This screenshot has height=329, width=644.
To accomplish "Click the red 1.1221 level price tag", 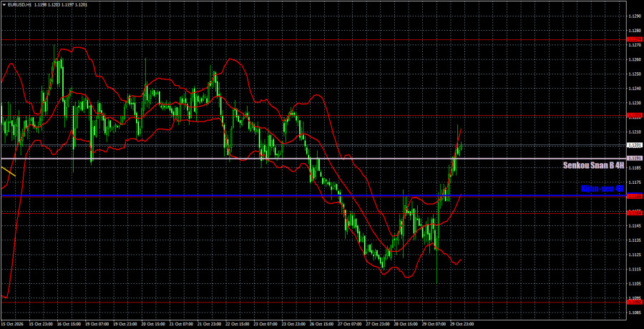I will pos(635,116).
